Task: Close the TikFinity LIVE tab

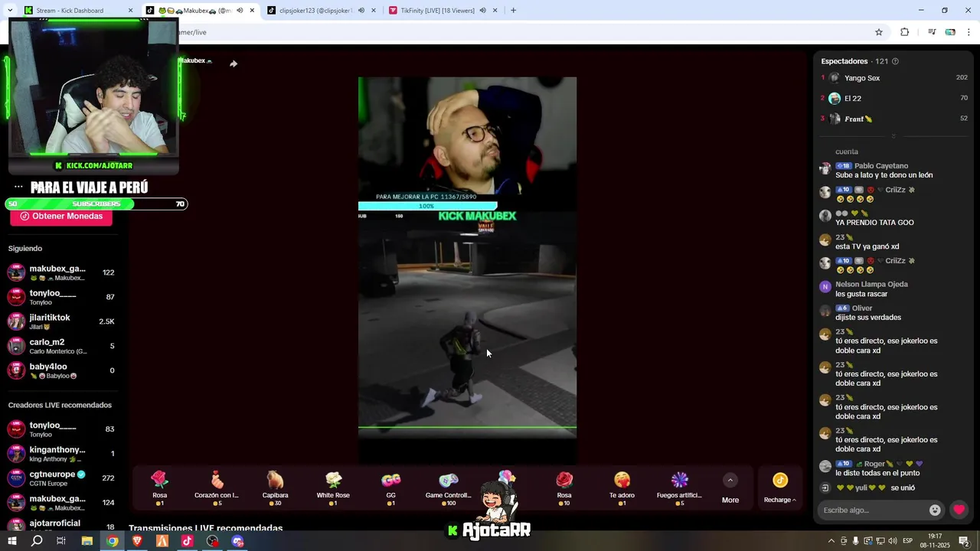Action: tap(495, 11)
